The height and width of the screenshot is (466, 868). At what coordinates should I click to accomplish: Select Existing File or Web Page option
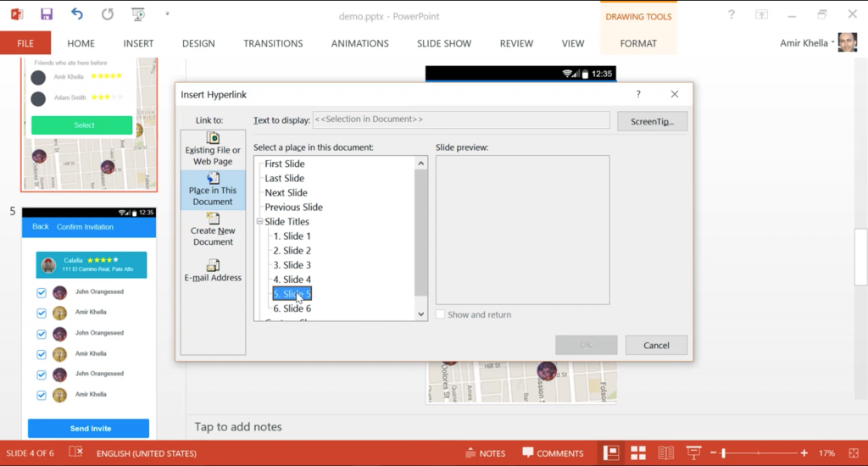[x=213, y=149]
